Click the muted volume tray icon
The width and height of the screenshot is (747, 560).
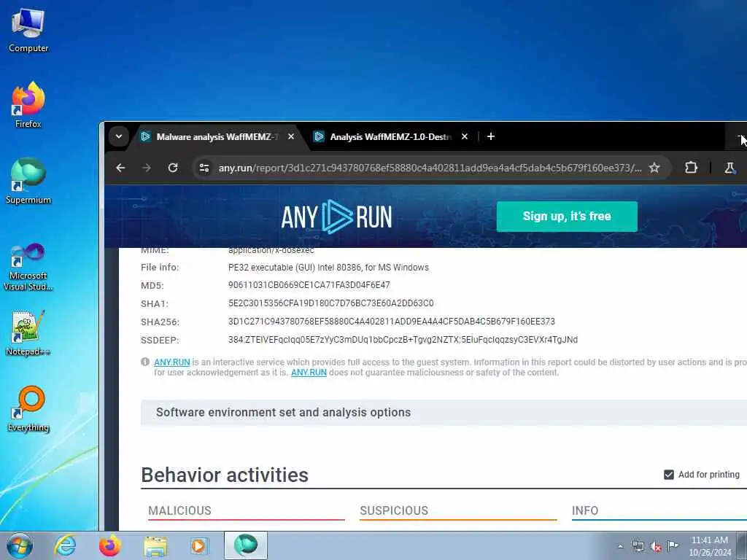click(x=656, y=547)
